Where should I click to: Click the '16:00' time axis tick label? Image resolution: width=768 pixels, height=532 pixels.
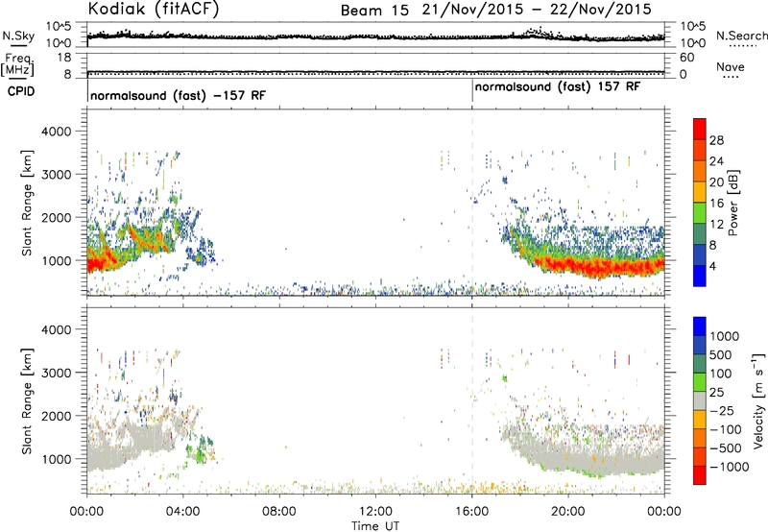[471, 512]
